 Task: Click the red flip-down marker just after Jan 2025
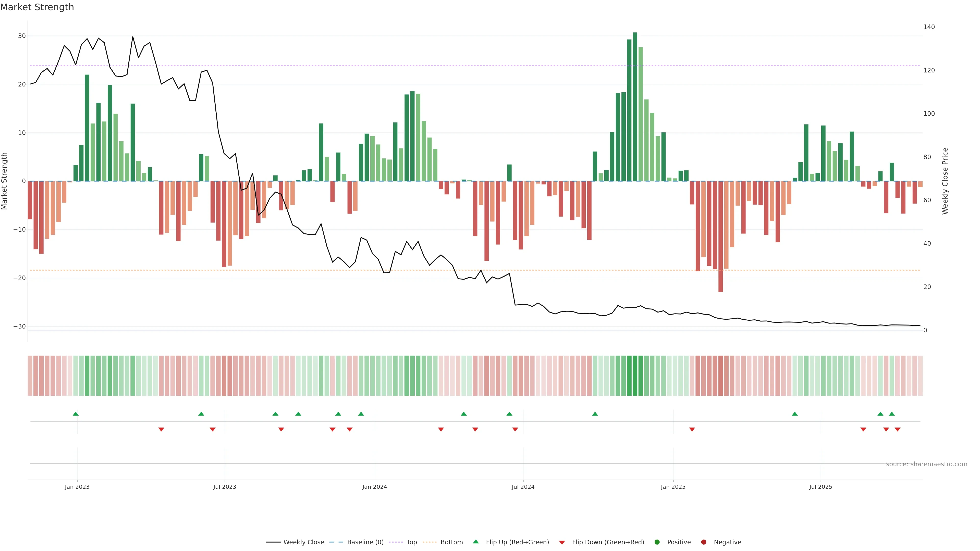click(x=692, y=429)
